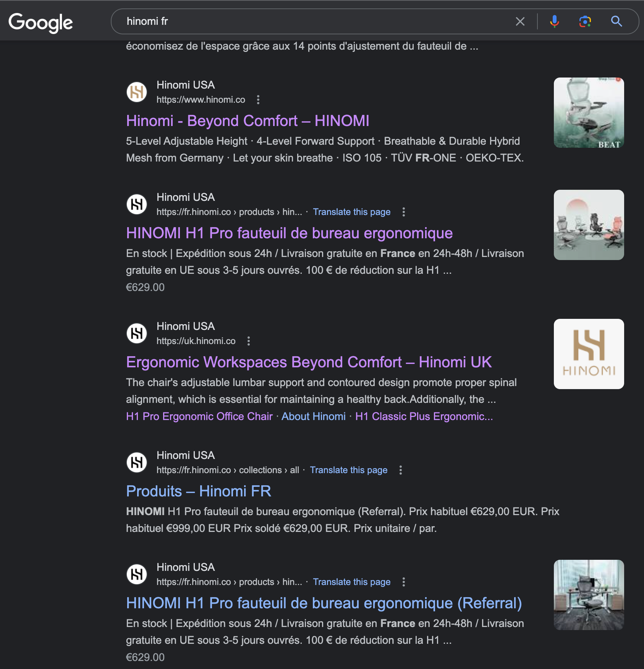Screen dimensions: 644x669
Task: Open 'HINOMI H1 Pro fauteuil ... (Referral)' result
Action: coord(324,603)
